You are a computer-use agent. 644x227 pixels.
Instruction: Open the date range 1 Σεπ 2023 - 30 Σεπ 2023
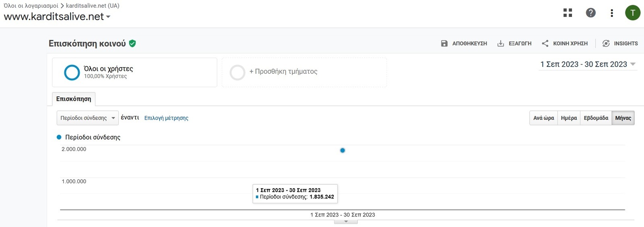[x=588, y=65]
